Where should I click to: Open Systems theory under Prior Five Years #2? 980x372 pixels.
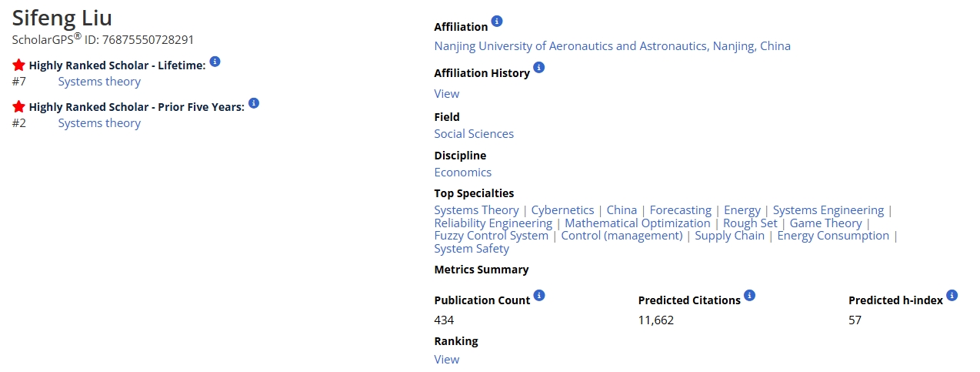coord(99,123)
